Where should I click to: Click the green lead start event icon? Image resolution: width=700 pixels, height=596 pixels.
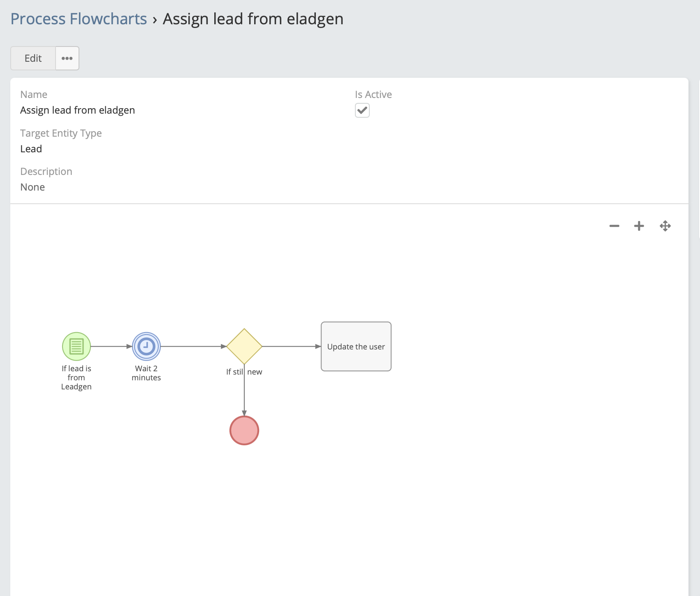pos(76,347)
